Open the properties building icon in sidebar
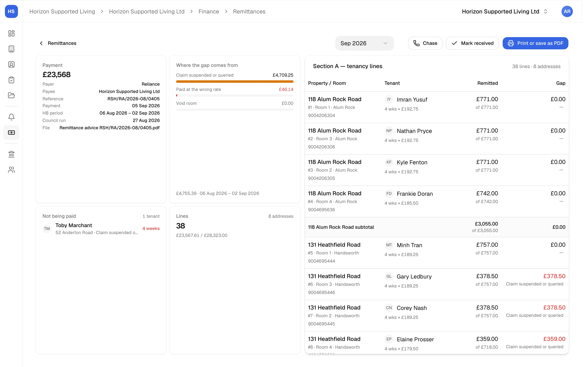This screenshot has width=588, height=367. (11, 49)
